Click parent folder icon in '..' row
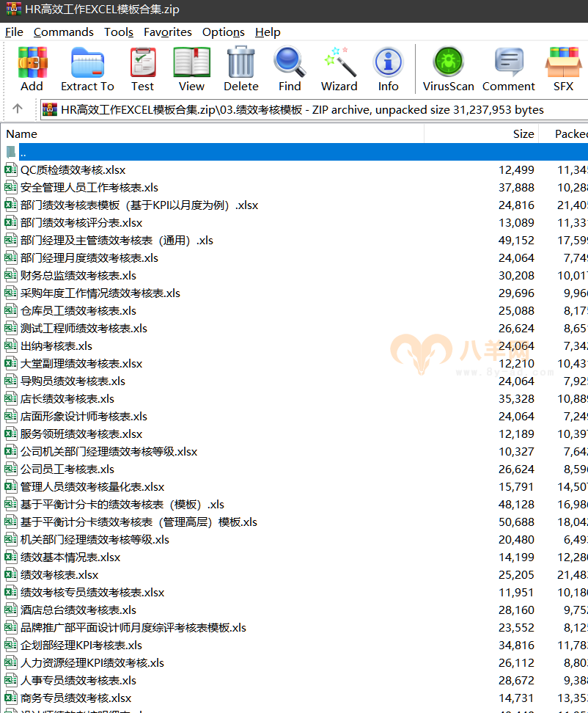588x713 pixels. [x=11, y=152]
